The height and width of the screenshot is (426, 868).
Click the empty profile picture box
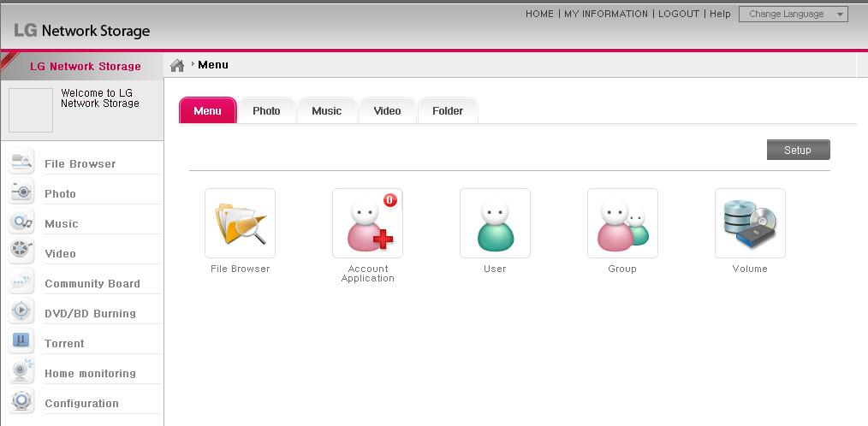pos(31,110)
